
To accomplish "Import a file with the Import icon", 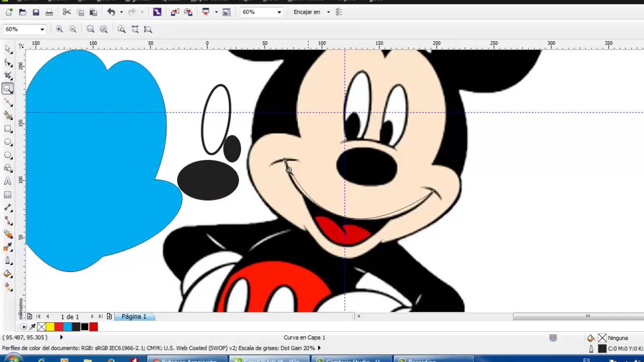I will pos(175,12).
